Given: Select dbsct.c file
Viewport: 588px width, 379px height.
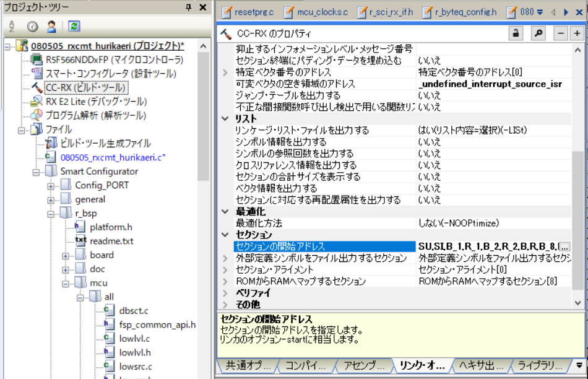Looking at the screenshot, I should (x=134, y=311).
